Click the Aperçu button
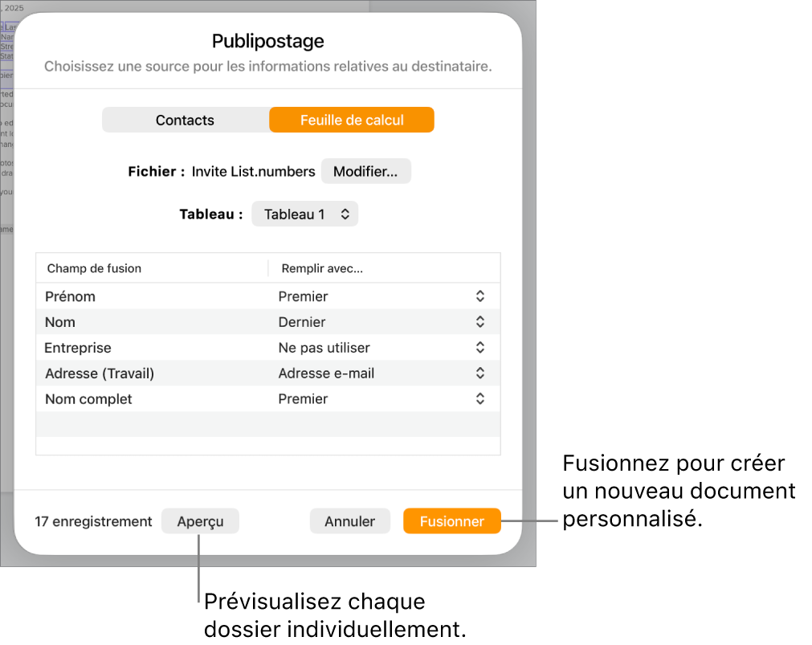 tap(199, 520)
